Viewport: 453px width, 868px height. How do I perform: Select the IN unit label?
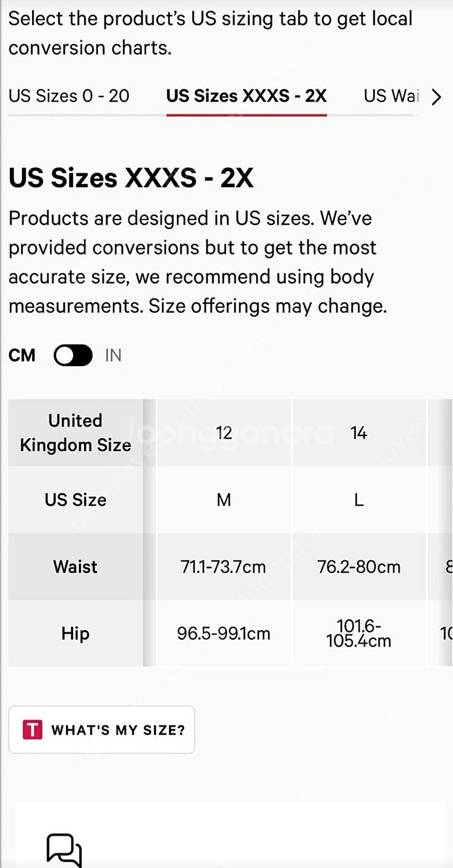click(113, 355)
